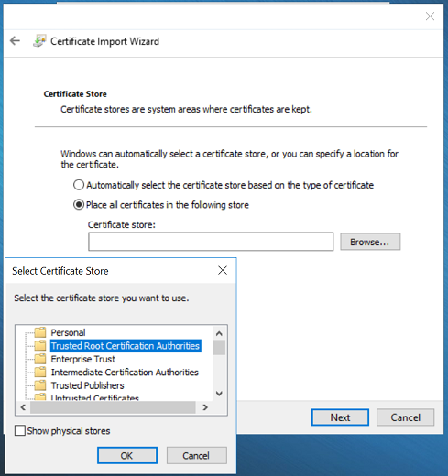448x476 pixels.
Task: Click the Trusted Publishers folder icon
Action: [40, 385]
